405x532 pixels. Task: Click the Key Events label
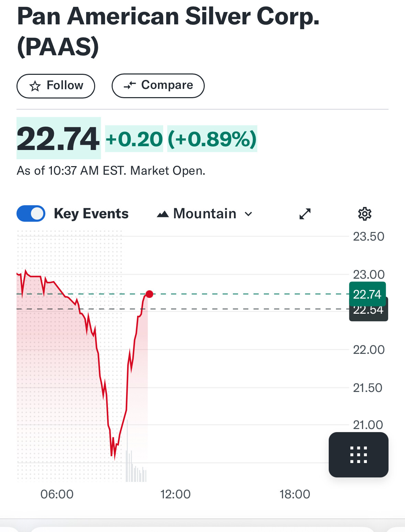pos(91,213)
